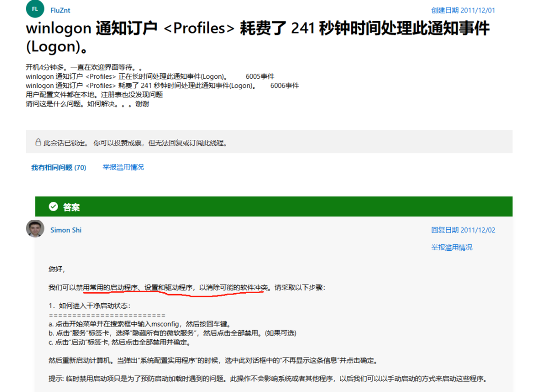Click the FL avatar icon of FluZnt
The height and width of the screenshot is (392, 540).
tap(34, 8)
